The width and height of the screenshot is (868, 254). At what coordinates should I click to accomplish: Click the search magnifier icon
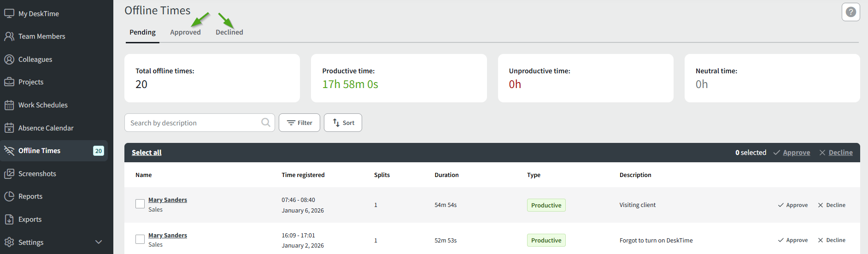265,123
